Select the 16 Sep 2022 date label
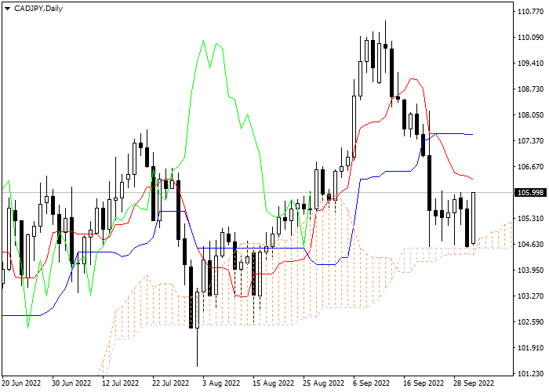549x392 pixels. [421, 383]
